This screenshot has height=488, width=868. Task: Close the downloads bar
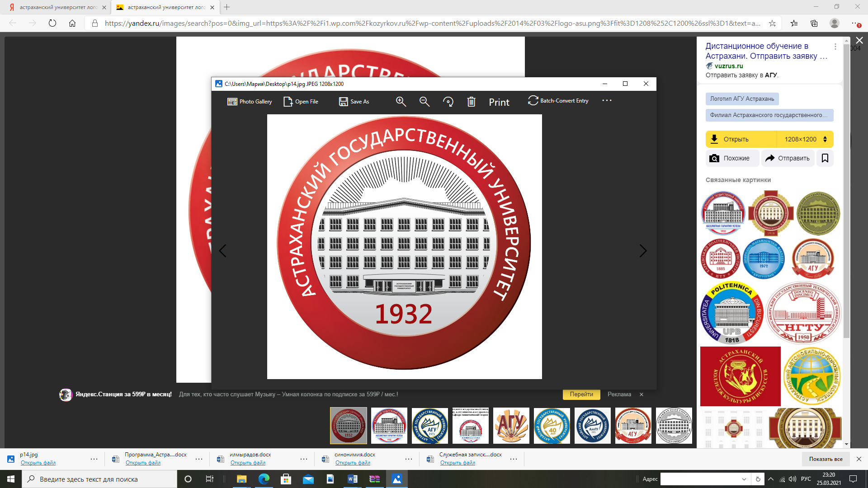[859, 459]
